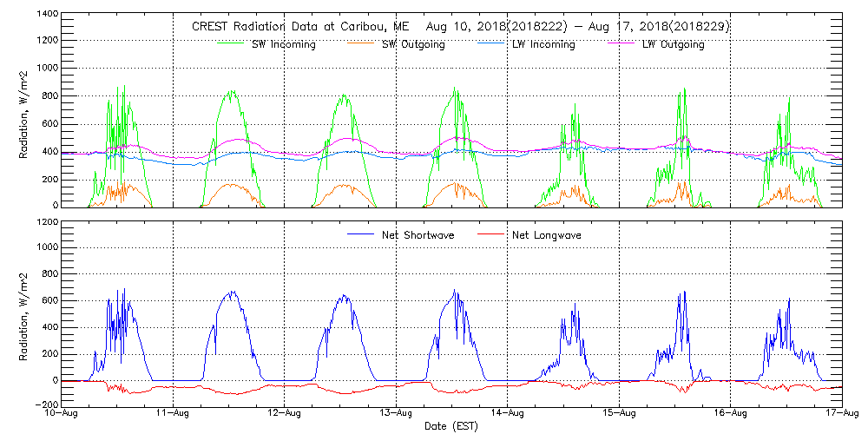
Task: Click the 12-Aug date tick label
Action: point(286,414)
